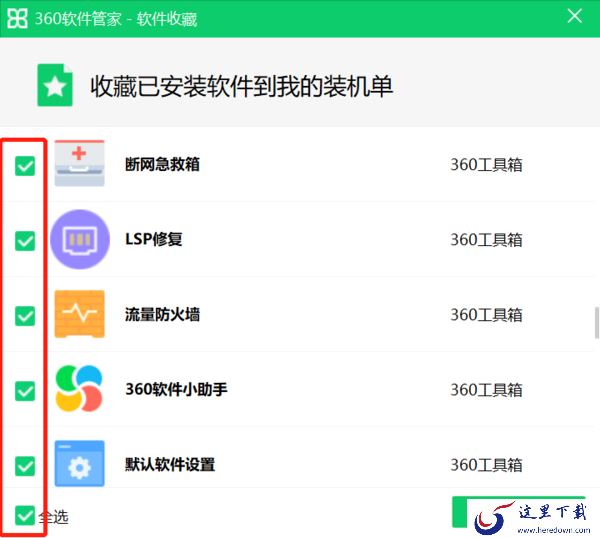Close the 软件收藏 dialog window
The height and width of the screenshot is (538, 600).
click(x=575, y=16)
